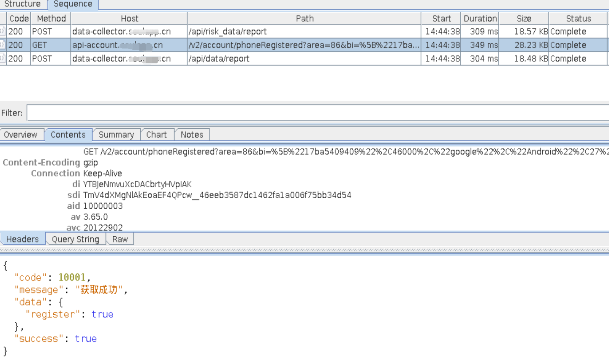Click the aid value 10000003
This screenshot has width=609, height=364.
(103, 206)
